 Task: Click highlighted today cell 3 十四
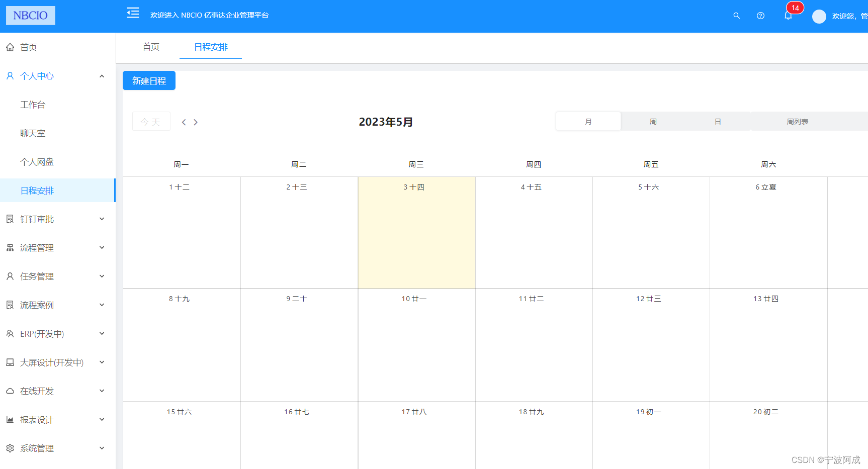pos(416,233)
